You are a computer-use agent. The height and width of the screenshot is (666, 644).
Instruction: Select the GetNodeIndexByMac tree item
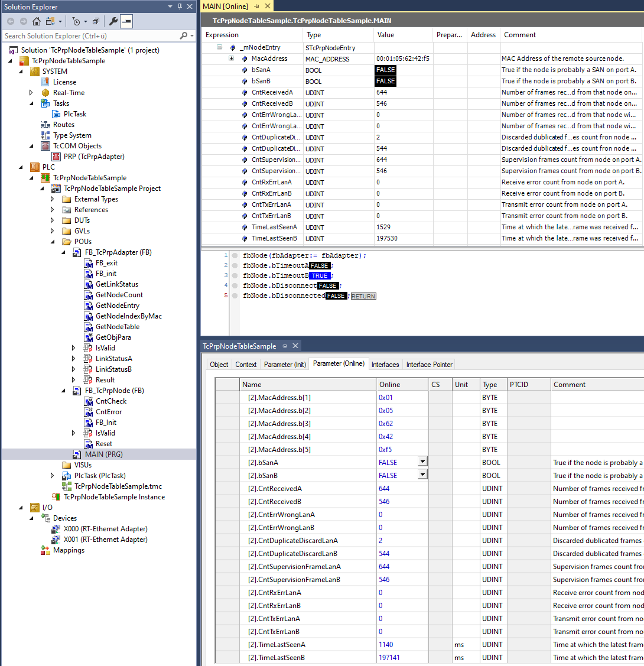[129, 316]
